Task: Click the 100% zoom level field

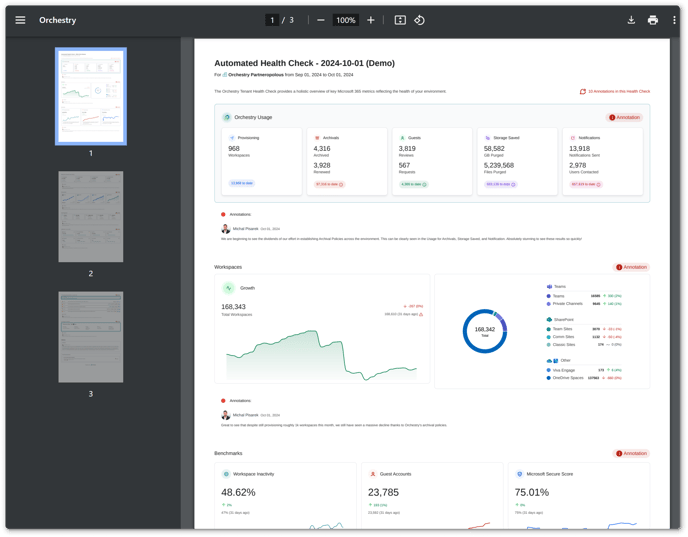Action: tap(346, 20)
